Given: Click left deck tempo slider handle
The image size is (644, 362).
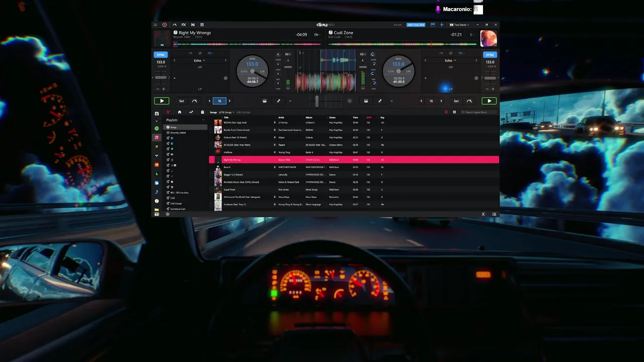Looking at the screenshot, I should pos(160,77).
